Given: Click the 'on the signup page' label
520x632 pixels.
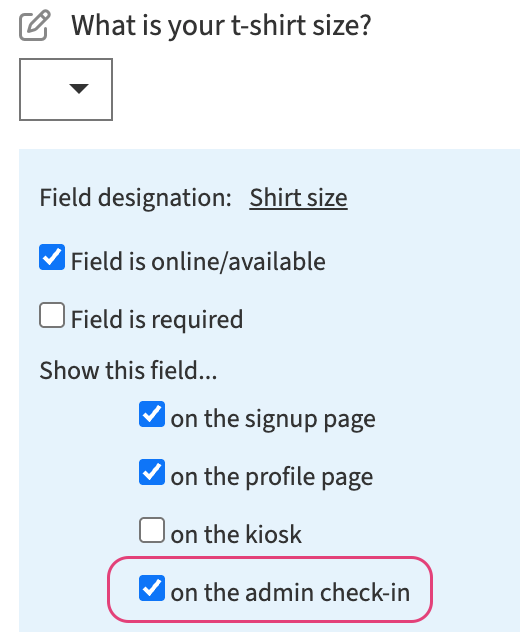Looking at the screenshot, I should tap(273, 419).
